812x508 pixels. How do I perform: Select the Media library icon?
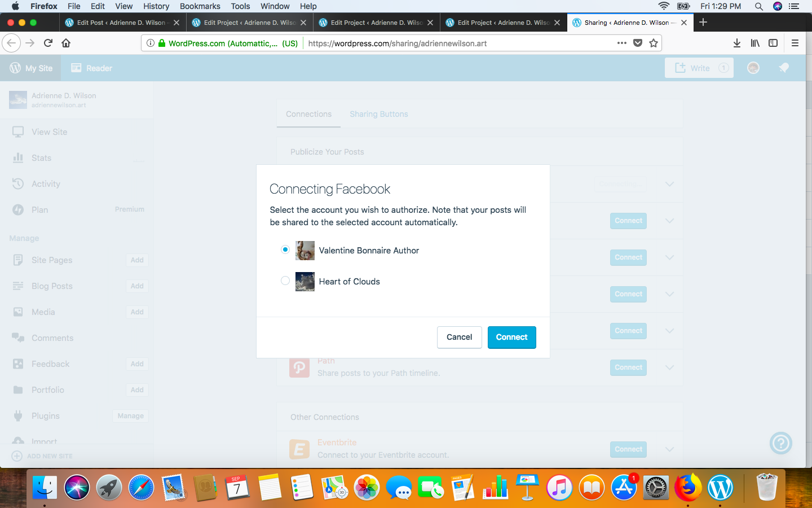[19, 312]
